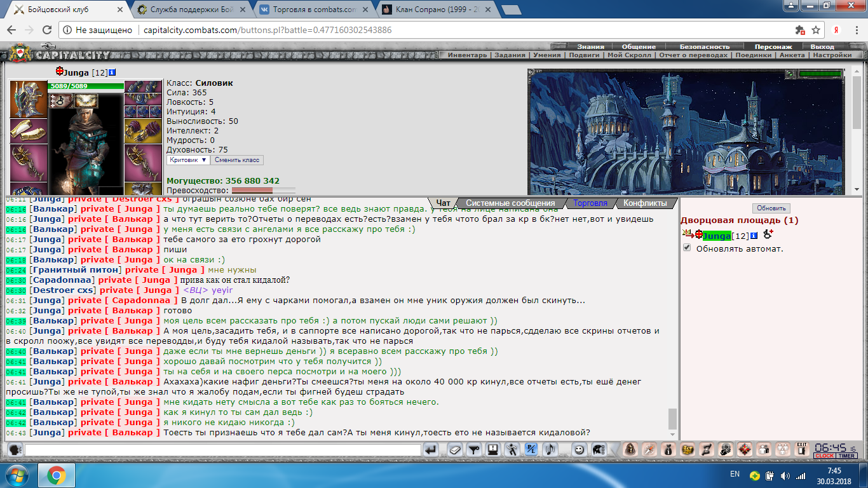Toggle the highlighted blue translit icon
Screen dimensions: 868x488
531,450
